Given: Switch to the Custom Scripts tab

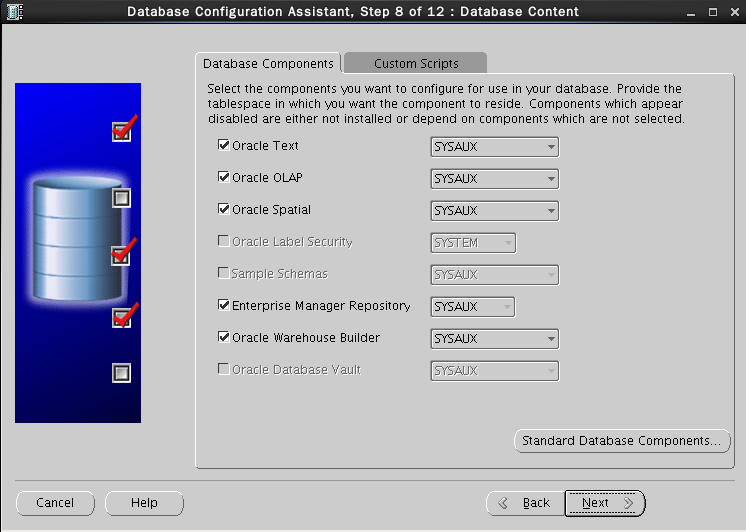Looking at the screenshot, I should pyautogui.click(x=416, y=63).
